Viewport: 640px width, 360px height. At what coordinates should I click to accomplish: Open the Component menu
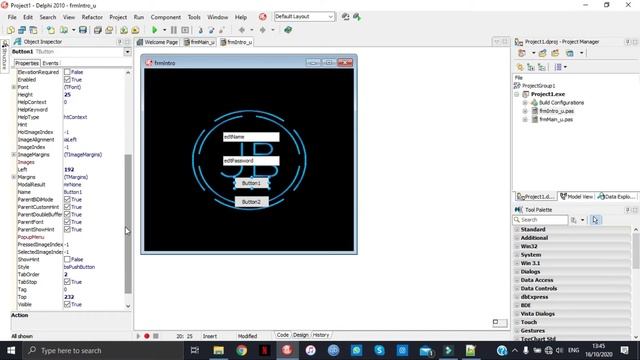pos(165,17)
